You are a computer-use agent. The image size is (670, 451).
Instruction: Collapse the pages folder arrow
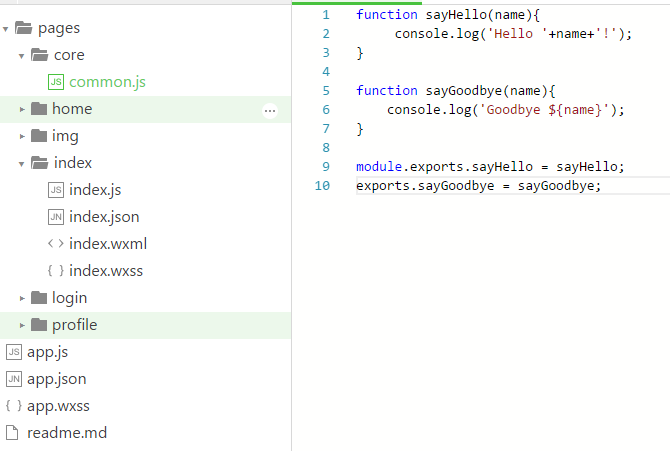(x=6, y=29)
